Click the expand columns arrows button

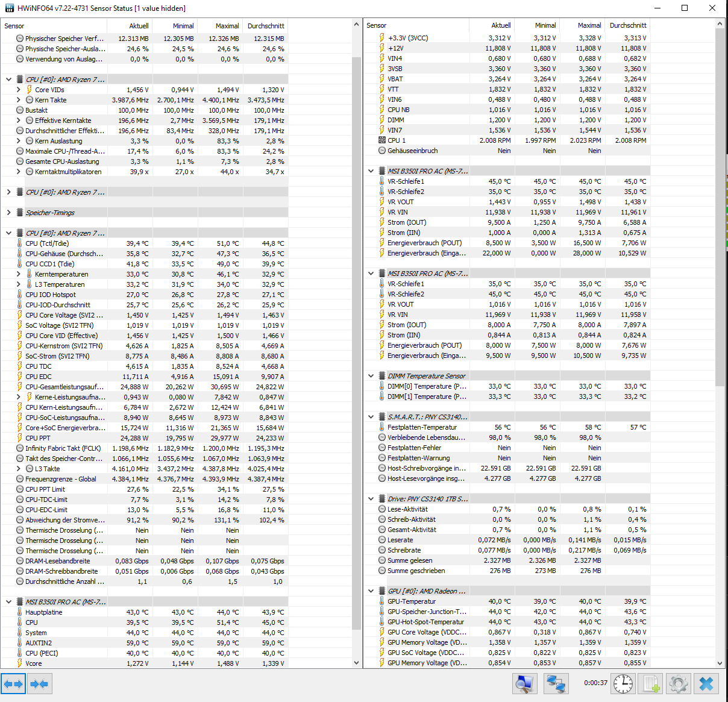point(13,684)
